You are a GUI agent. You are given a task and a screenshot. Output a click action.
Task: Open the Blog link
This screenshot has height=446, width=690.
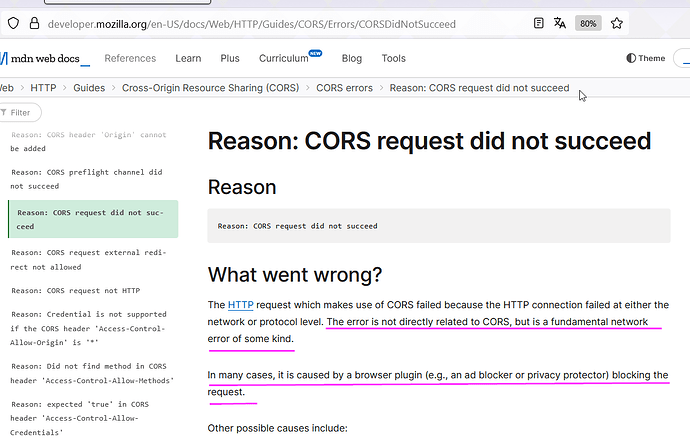(x=350, y=59)
